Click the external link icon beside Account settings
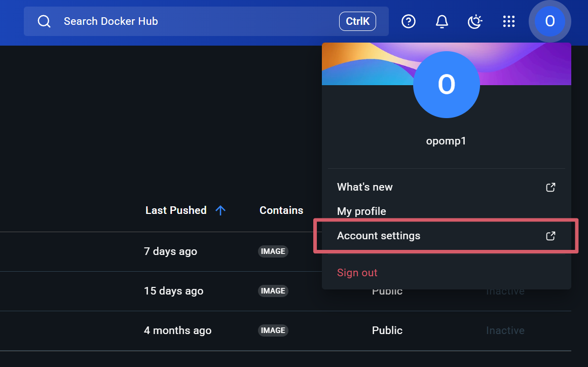Viewport: 588px width, 367px height. tap(550, 236)
